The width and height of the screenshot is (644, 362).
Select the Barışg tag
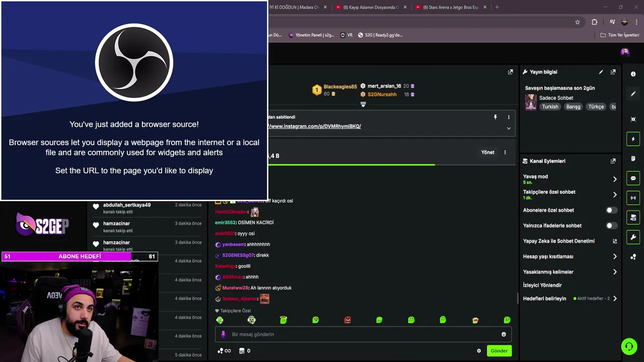pos(574,107)
